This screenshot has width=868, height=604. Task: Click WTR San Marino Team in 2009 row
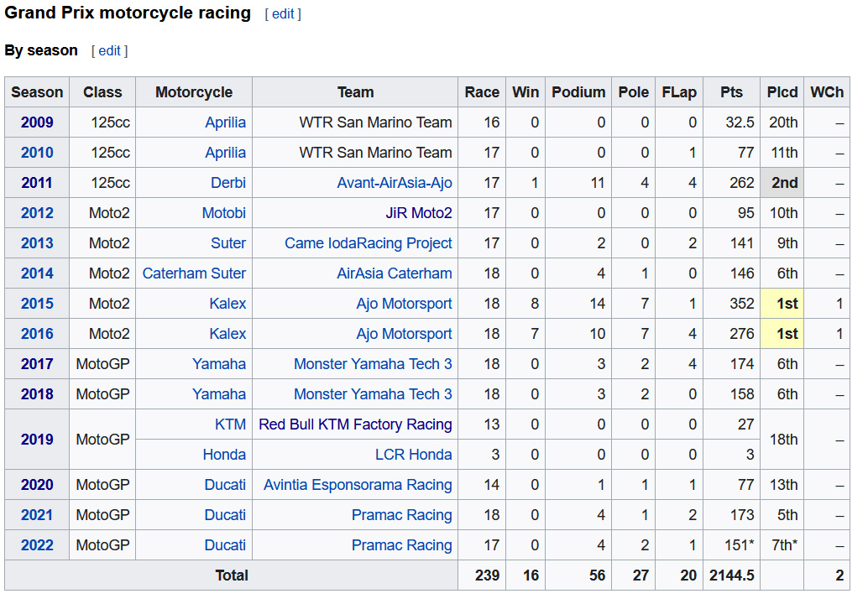(x=376, y=122)
